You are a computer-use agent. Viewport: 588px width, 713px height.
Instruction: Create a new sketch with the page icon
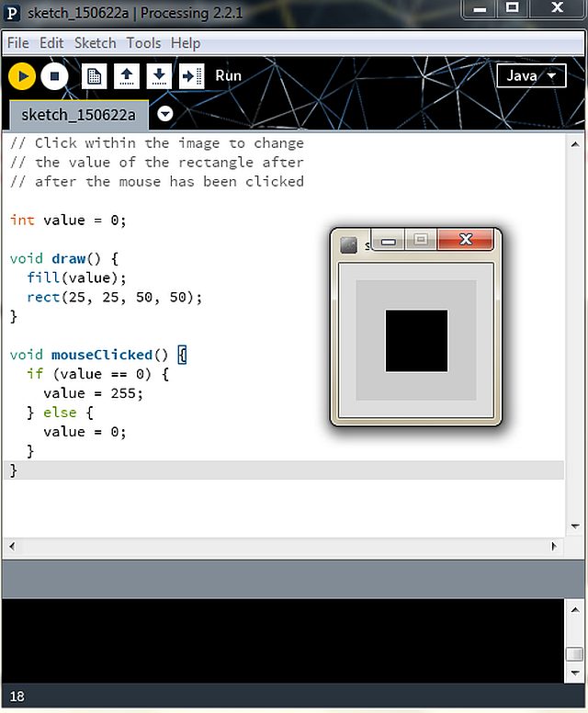click(x=94, y=76)
